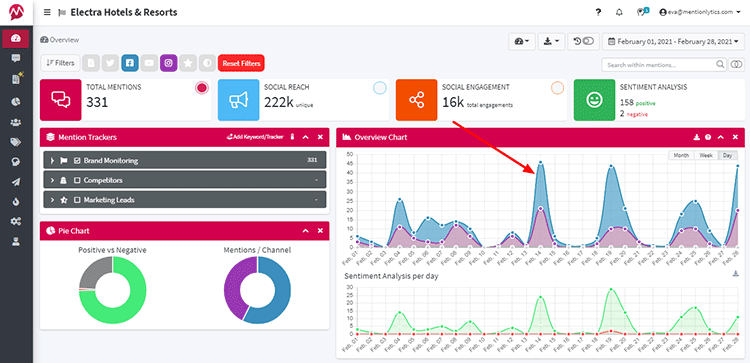This screenshot has width=750, height=363.
Task: Toggle Total Mentions chart series circle
Action: click(202, 88)
